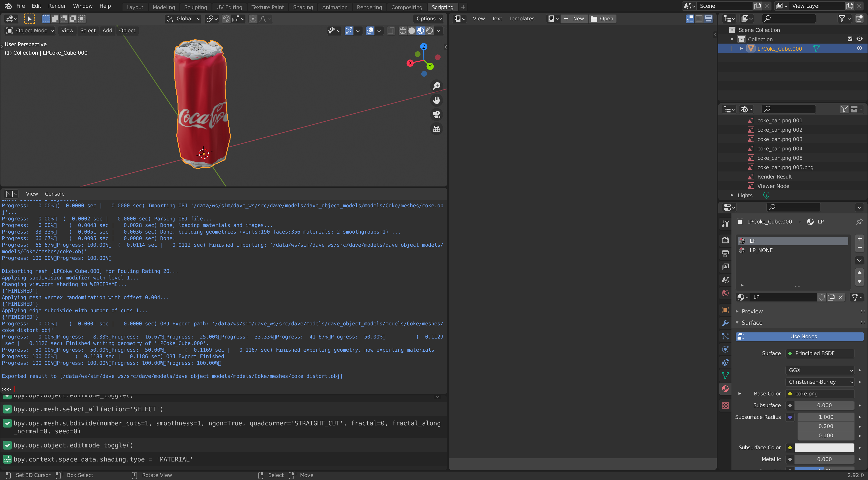
Task: Toggle snapping magnet in viewport header
Action: pos(226,19)
